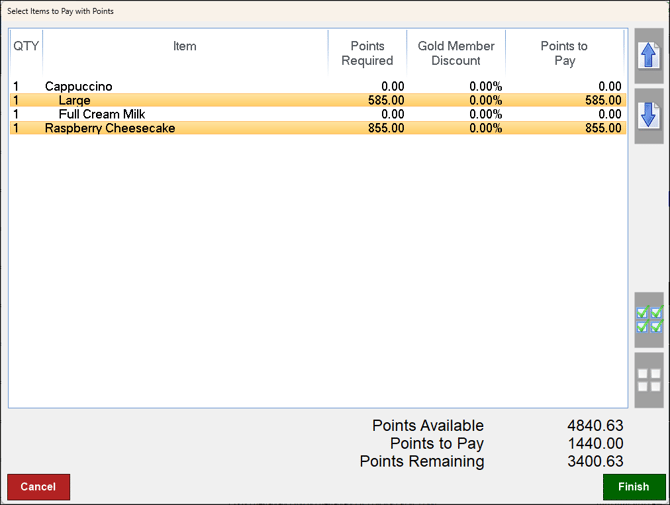Click the Points Remaining value 3400.63
The height and width of the screenshot is (505, 670).
595,461
